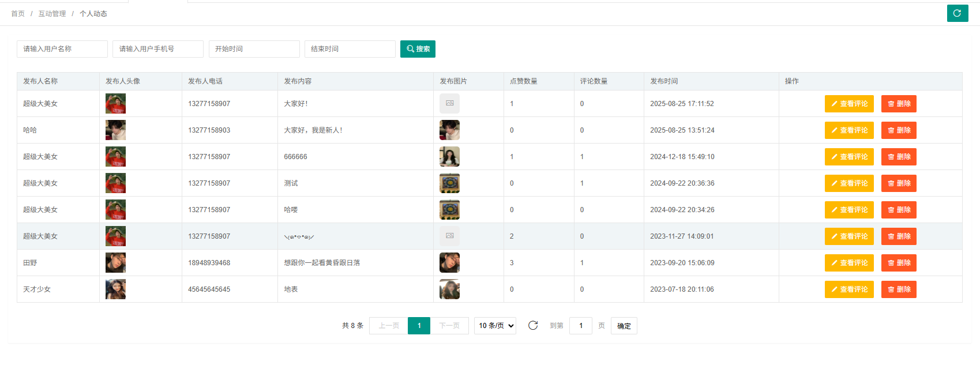The width and height of the screenshot is (980, 388).
Task: Click the pagination reload icon
Action: [533, 326]
